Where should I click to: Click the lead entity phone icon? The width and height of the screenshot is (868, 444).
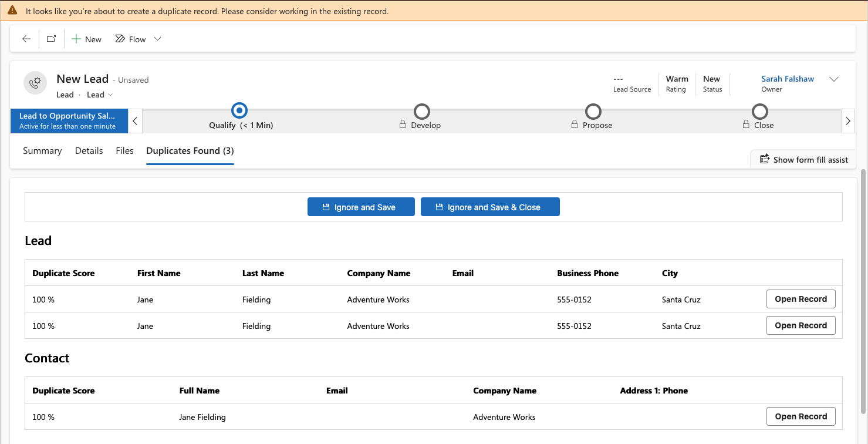pos(35,83)
